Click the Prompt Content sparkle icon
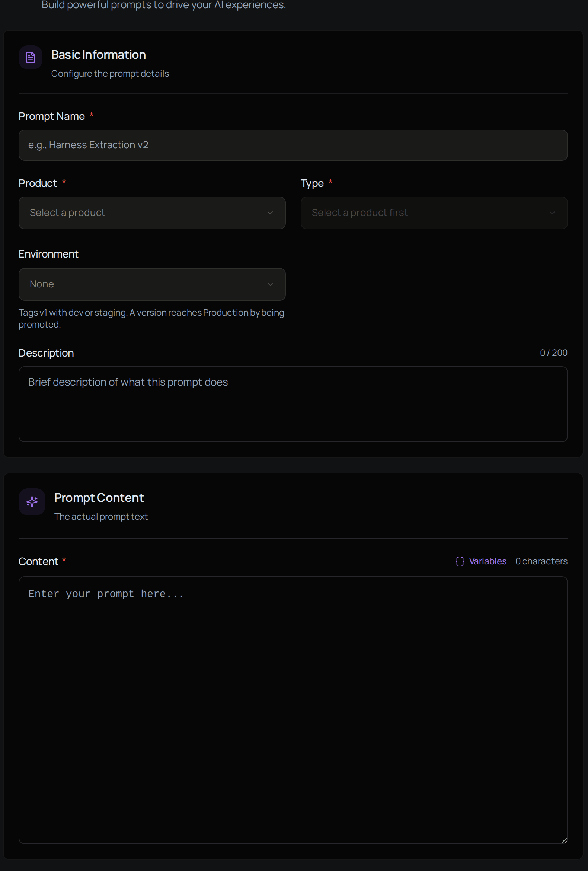 click(x=32, y=501)
